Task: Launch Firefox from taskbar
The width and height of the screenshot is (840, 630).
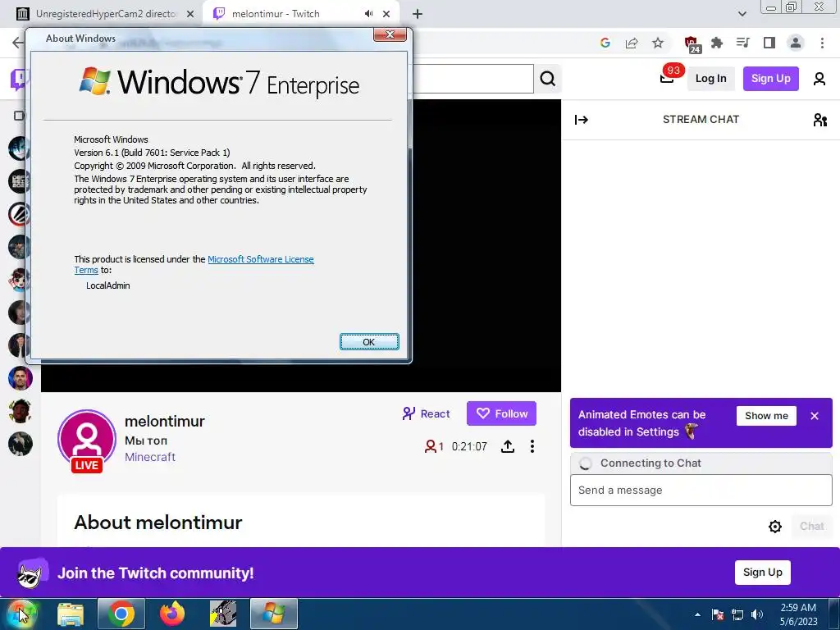Action: tap(171, 614)
